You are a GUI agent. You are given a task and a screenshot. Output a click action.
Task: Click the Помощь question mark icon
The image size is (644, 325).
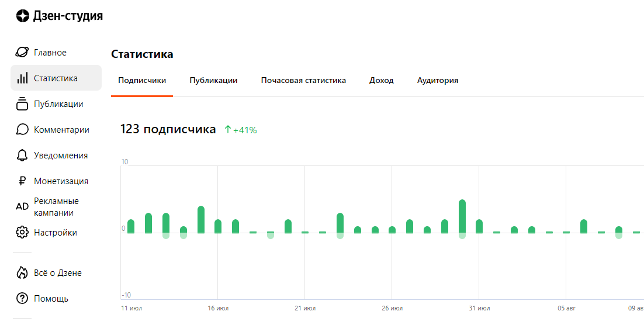(x=22, y=298)
